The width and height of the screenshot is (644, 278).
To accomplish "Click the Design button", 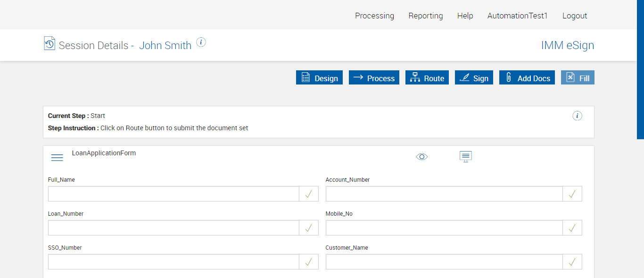I will tap(319, 78).
